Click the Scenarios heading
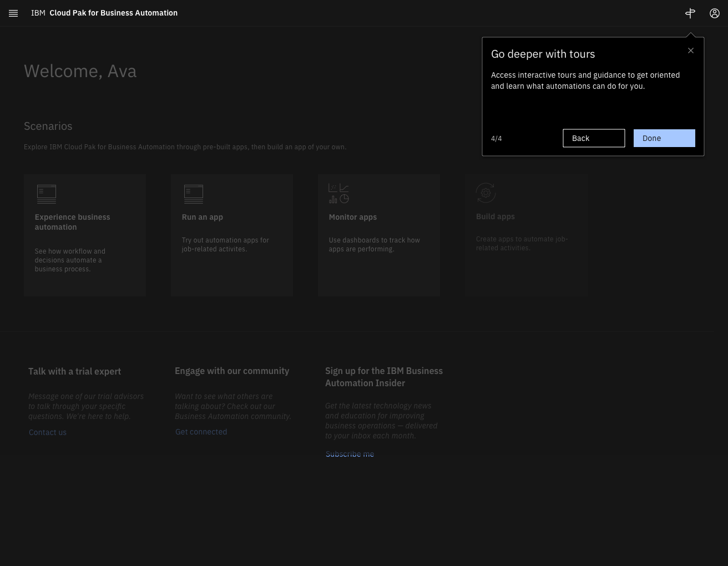 pyautogui.click(x=48, y=126)
